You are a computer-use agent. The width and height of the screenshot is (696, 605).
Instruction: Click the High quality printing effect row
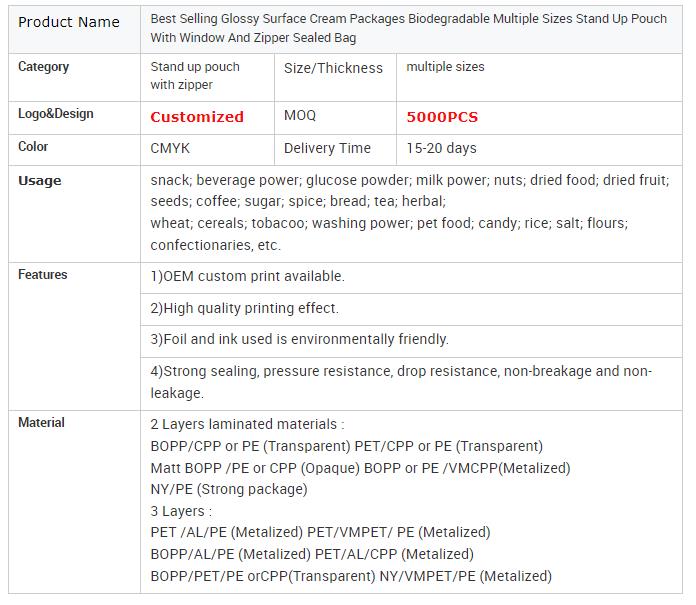pyautogui.click(x=411, y=309)
